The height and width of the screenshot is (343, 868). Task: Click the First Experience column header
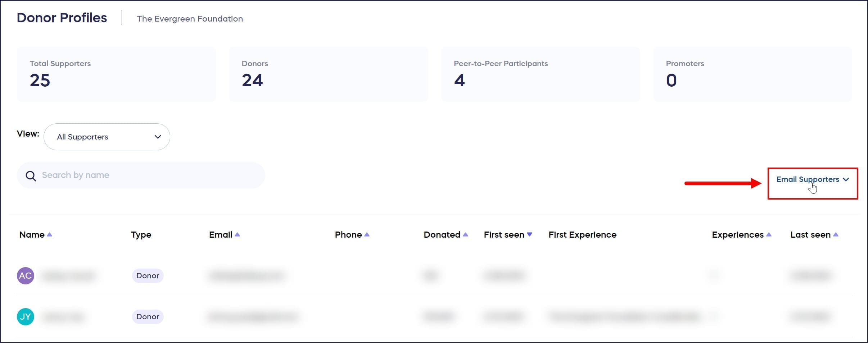click(582, 235)
